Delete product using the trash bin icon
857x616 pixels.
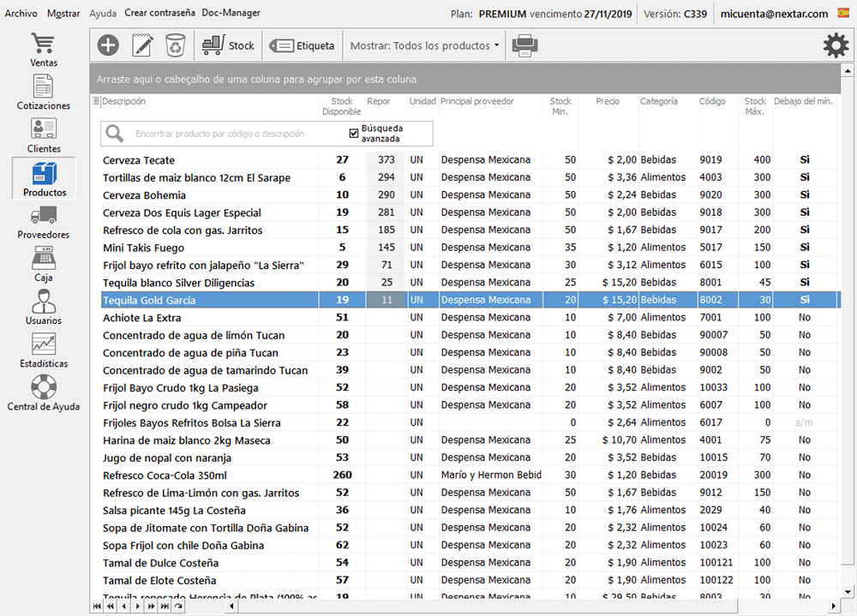pyautogui.click(x=175, y=45)
